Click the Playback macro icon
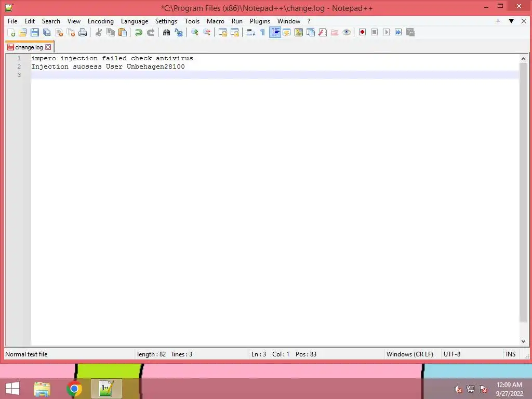This screenshot has height=399, width=532. point(386,32)
